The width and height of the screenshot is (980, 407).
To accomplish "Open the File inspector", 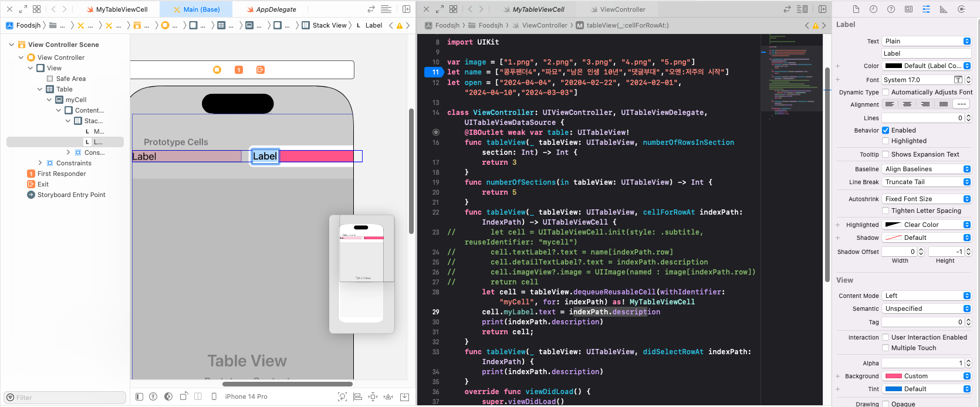I will [x=856, y=9].
